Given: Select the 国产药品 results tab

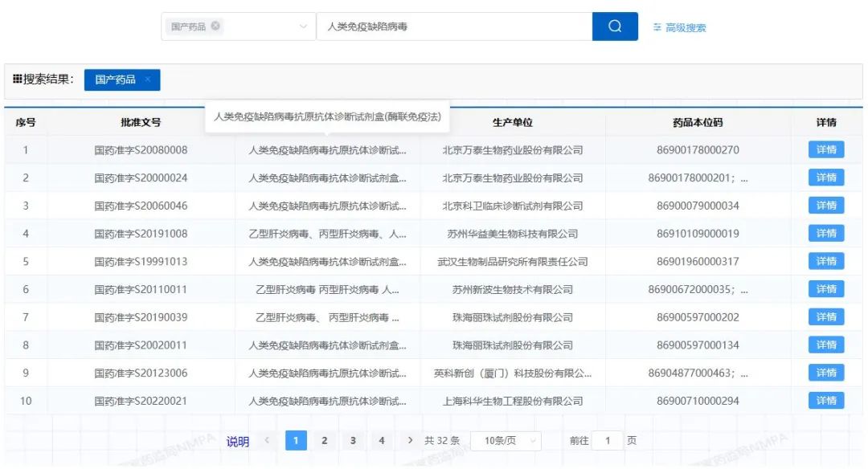Looking at the screenshot, I should [x=116, y=80].
